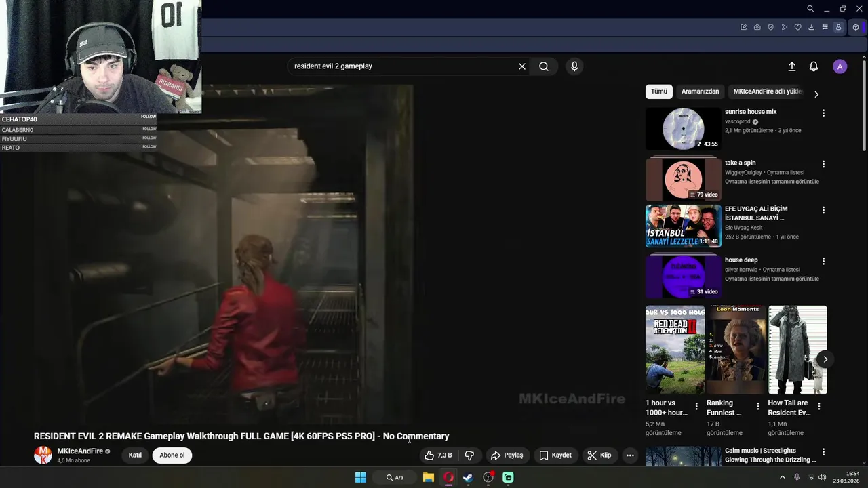Open taskbar Ara search box
The width and height of the screenshot is (868, 488).
[395, 477]
